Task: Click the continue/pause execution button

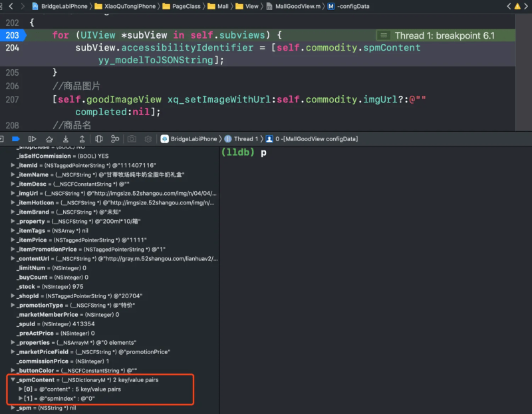Action: coord(31,139)
